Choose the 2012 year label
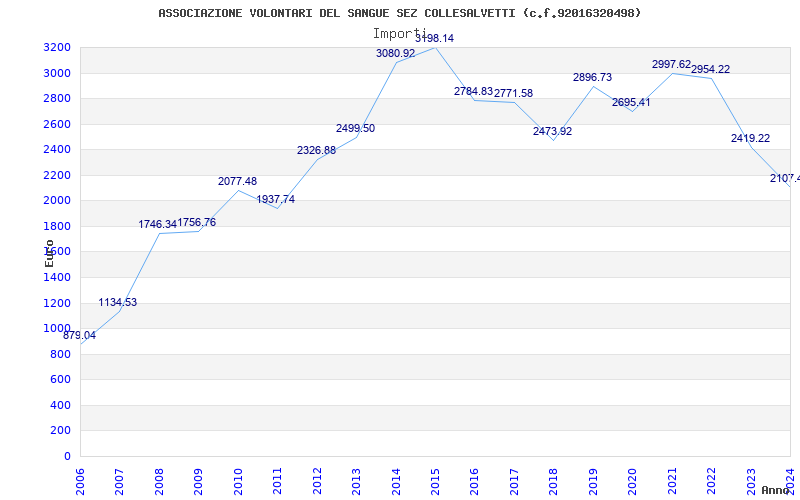Screen dimensions: 800x500 [x=317, y=481]
